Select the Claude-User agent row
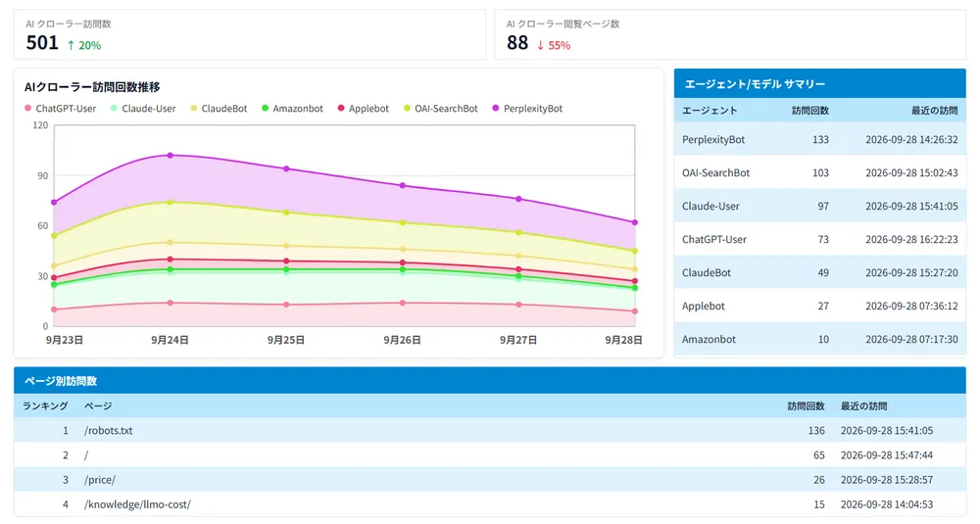 [820, 206]
